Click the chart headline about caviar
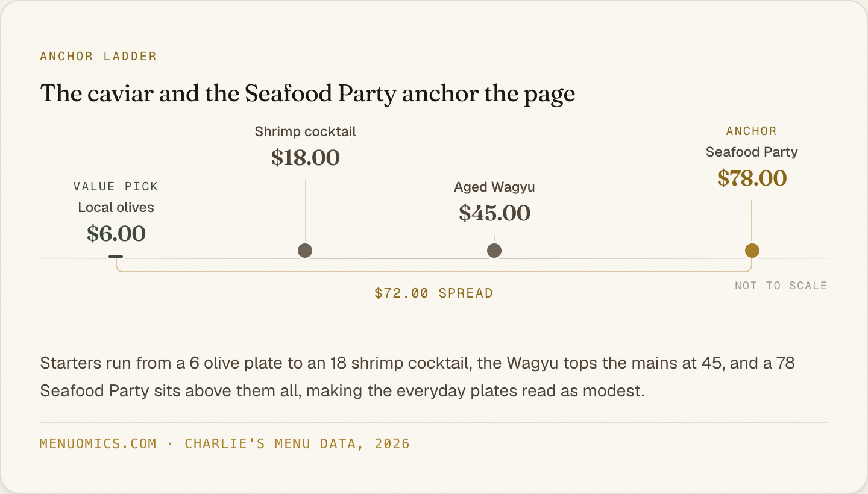Screen dimensions: 868x494 pos(307,93)
